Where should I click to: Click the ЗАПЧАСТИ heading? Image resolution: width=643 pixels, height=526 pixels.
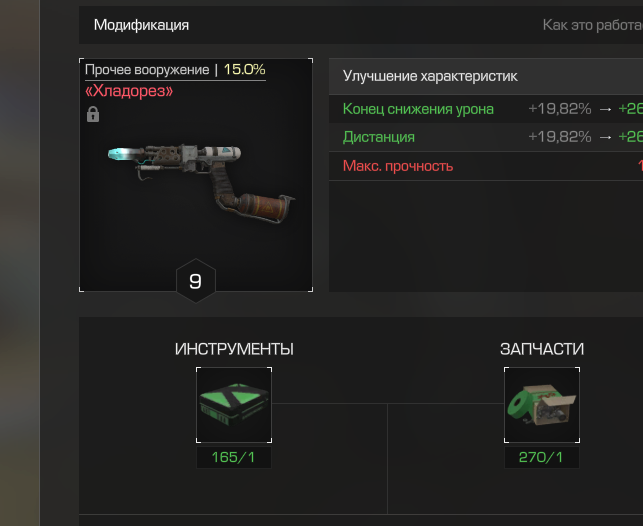[542, 349]
